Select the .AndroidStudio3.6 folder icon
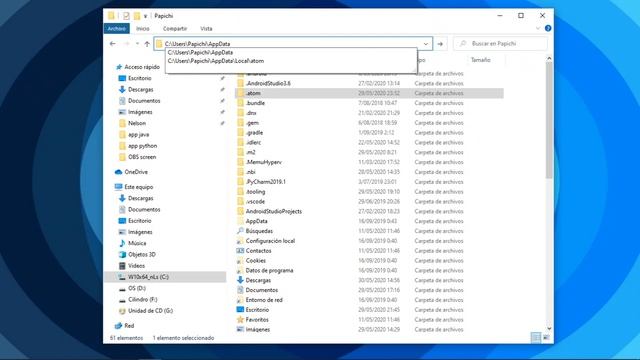The height and width of the screenshot is (360, 640). coord(240,83)
